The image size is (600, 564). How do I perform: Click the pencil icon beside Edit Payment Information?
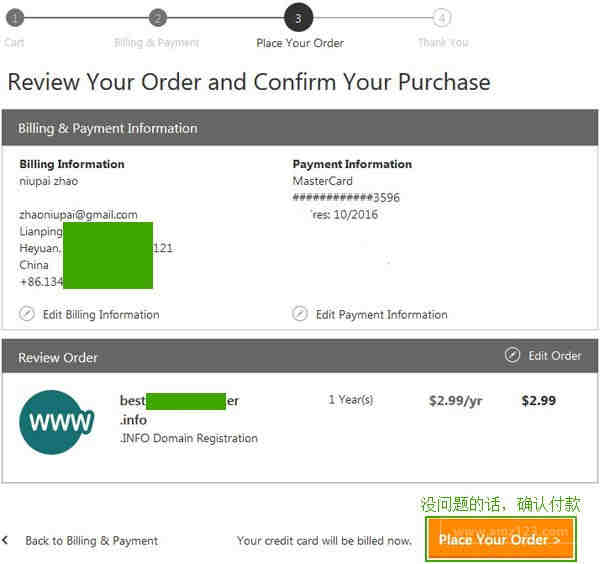300,313
